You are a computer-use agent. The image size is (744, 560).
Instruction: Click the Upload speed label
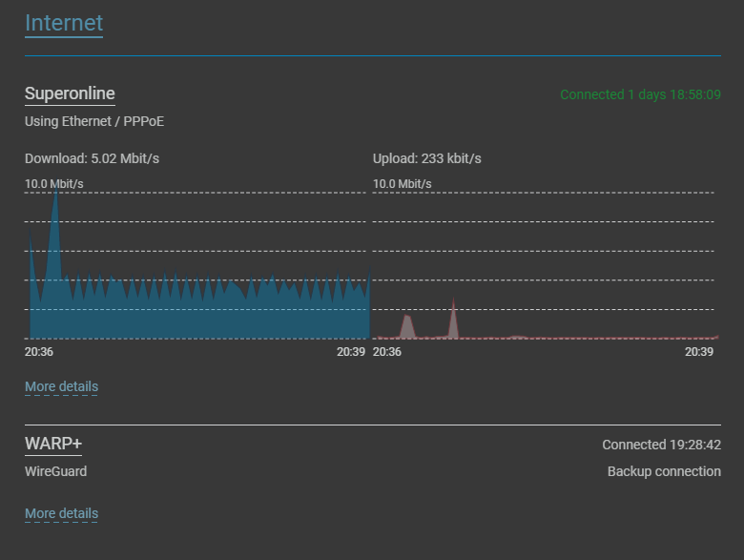click(x=426, y=158)
